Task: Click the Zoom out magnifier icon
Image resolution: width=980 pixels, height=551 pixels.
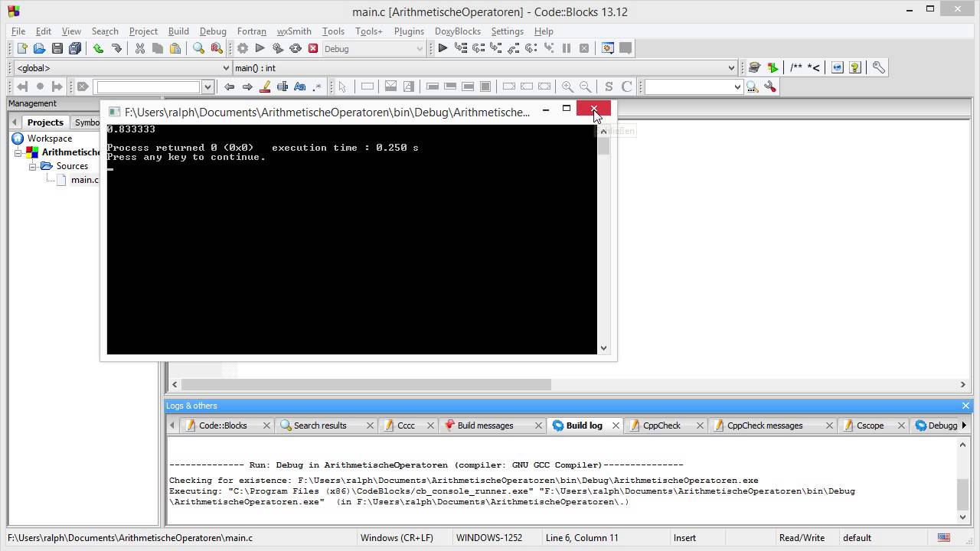Action: click(586, 86)
